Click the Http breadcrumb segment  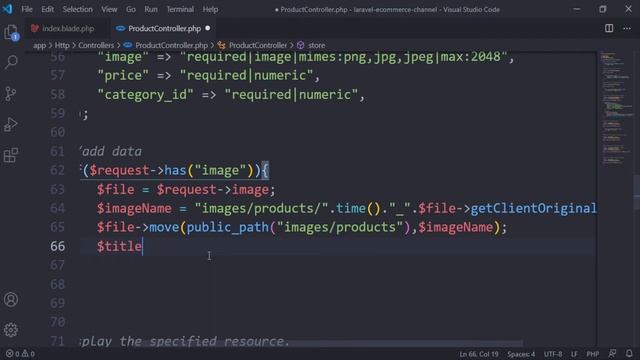[x=62, y=45]
